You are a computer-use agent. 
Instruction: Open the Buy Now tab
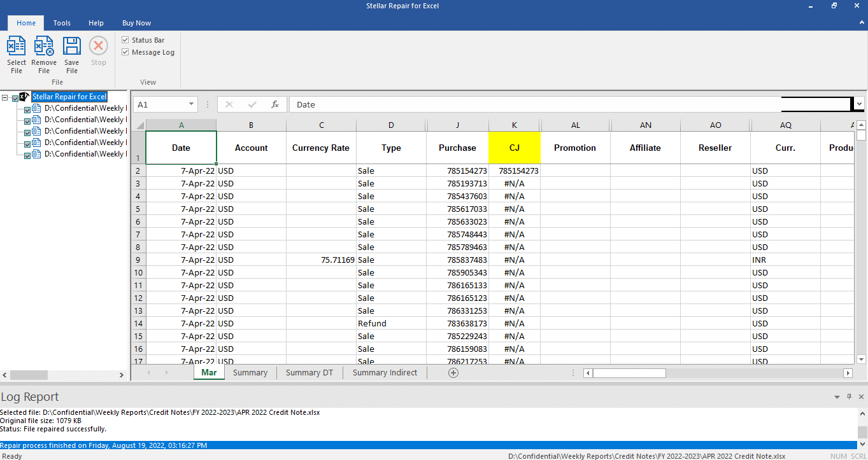(x=136, y=23)
